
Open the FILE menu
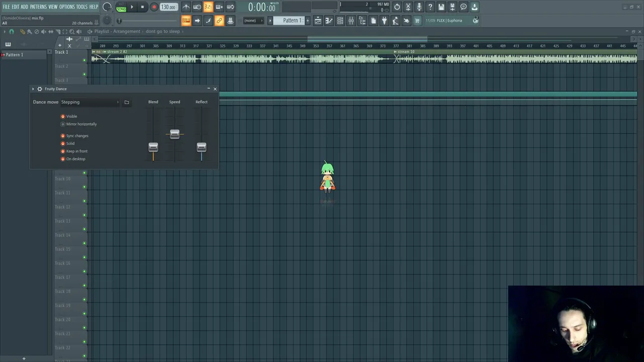(6, 7)
